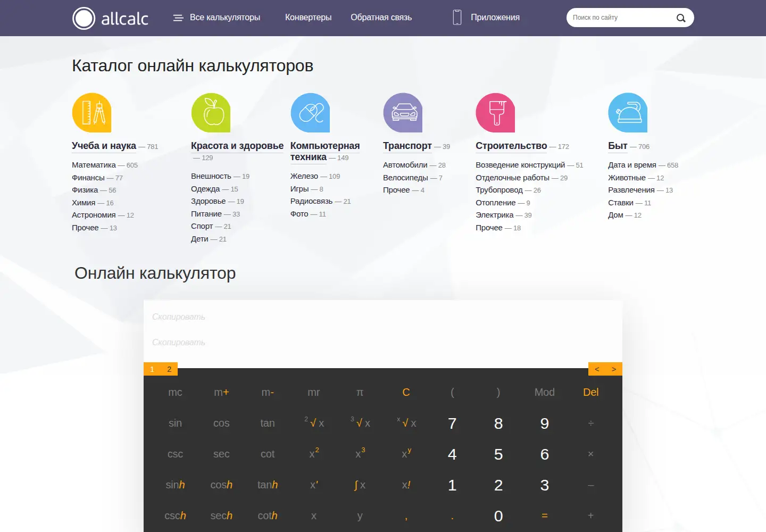Click the phone icon beside Приложения
This screenshot has width=766, height=532.
[457, 17]
